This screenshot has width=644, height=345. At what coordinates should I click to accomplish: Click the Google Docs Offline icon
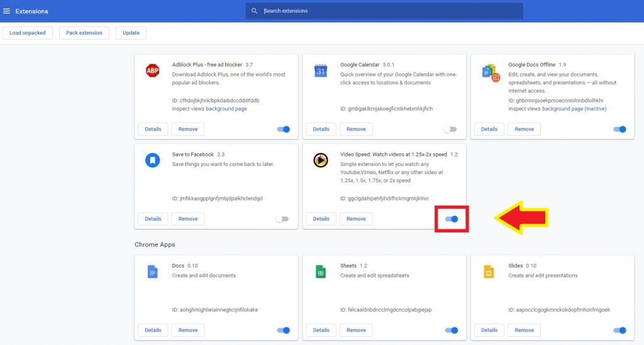pyautogui.click(x=491, y=73)
